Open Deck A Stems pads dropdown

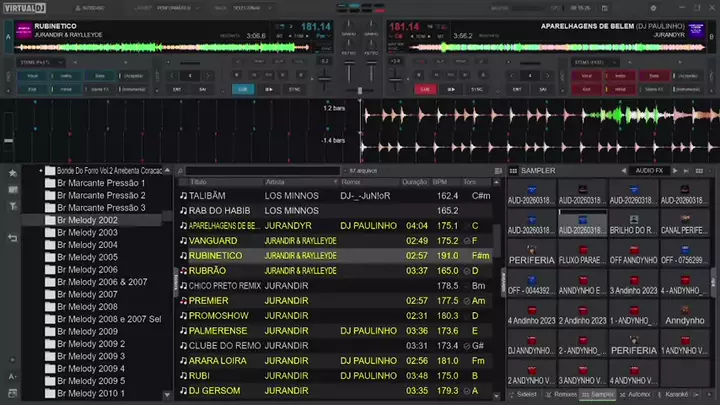(41, 62)
